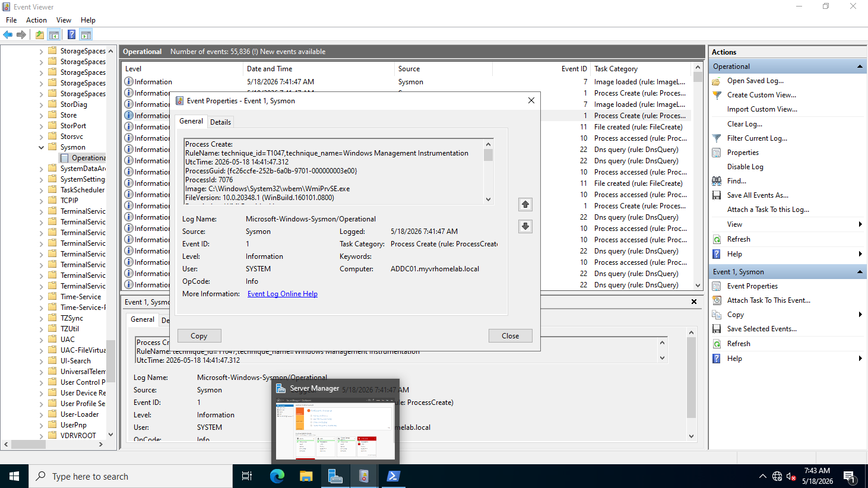This screenshot has width=868, height=488.
Task: Open the File menu
Action: point(11,20)
